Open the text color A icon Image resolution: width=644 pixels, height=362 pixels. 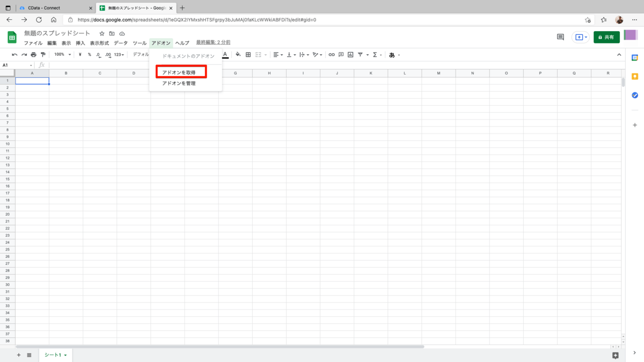225,55
